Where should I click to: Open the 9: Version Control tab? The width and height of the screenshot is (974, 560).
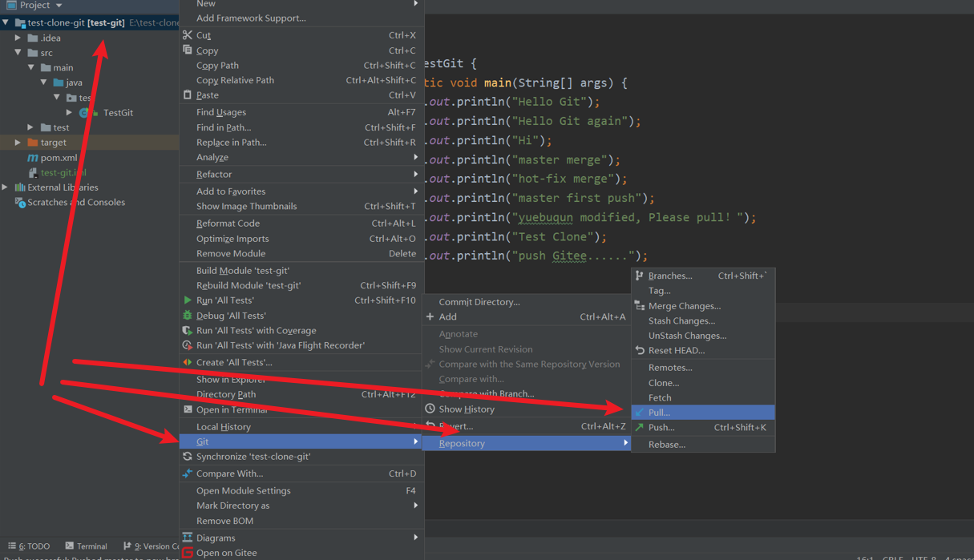[x=151, y=546]
